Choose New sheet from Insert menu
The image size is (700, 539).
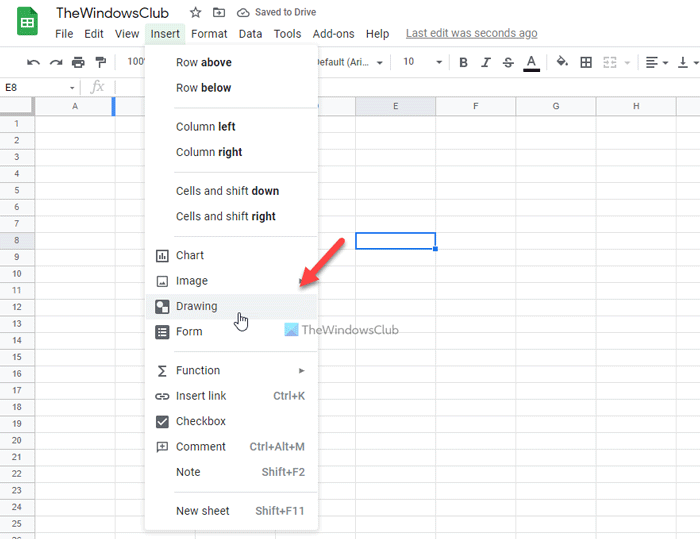click(231, 511)
